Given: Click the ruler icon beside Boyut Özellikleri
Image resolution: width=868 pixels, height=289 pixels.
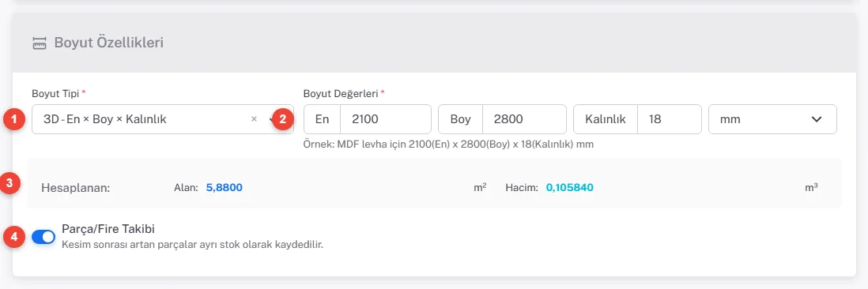Looking at the screenshot, I should 40,43.
